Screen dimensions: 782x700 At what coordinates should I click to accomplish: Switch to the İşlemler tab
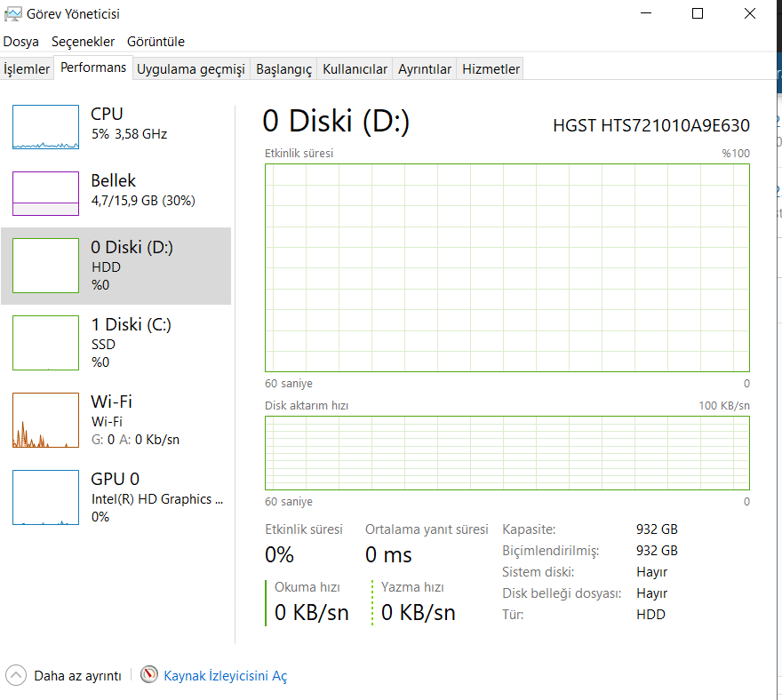pos(27,69)
